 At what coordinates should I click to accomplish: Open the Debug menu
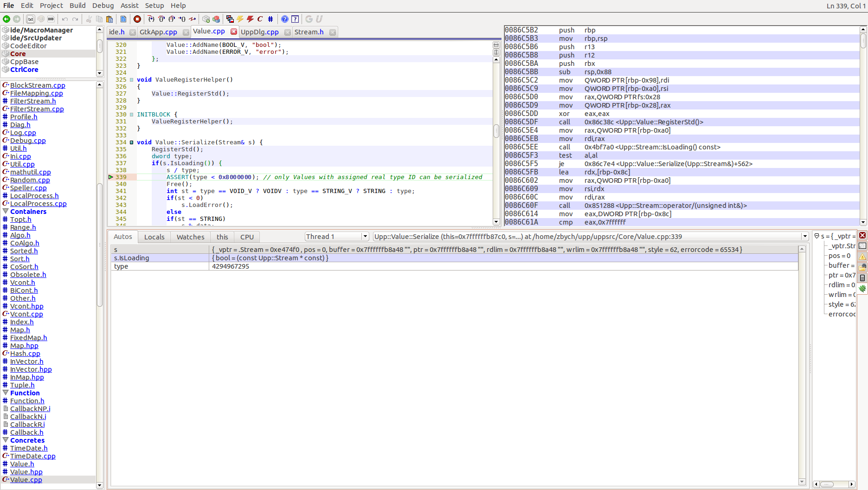coord(103,6)
